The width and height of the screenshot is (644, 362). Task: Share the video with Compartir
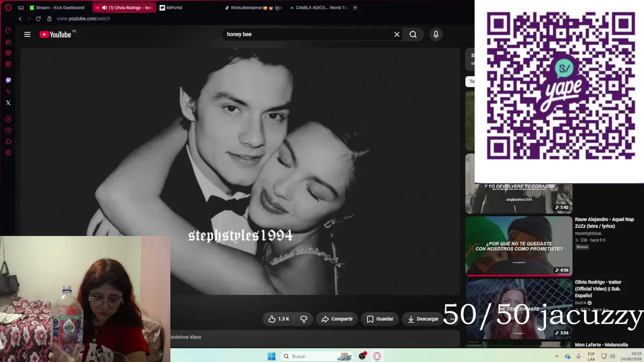pyautogui.click(x=337, y=319)
